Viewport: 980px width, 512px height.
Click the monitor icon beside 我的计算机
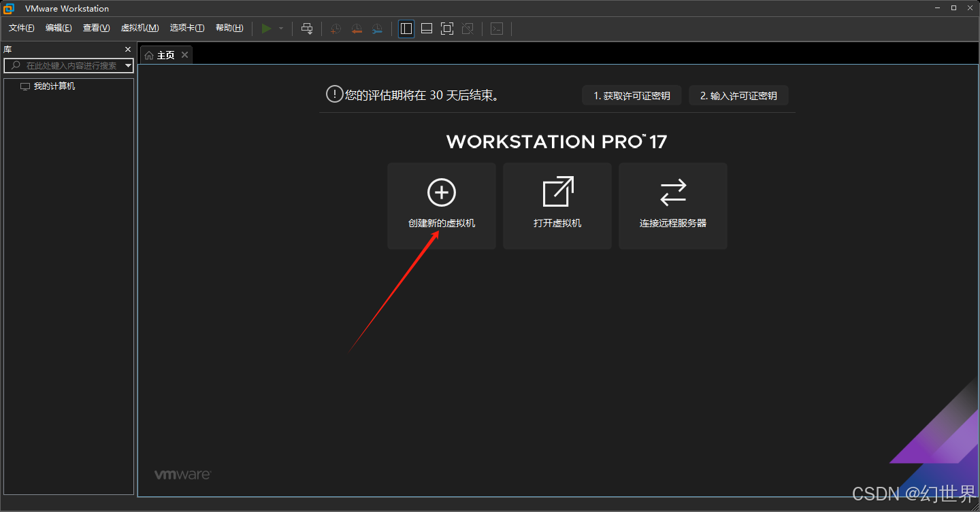tap(25, 86)
